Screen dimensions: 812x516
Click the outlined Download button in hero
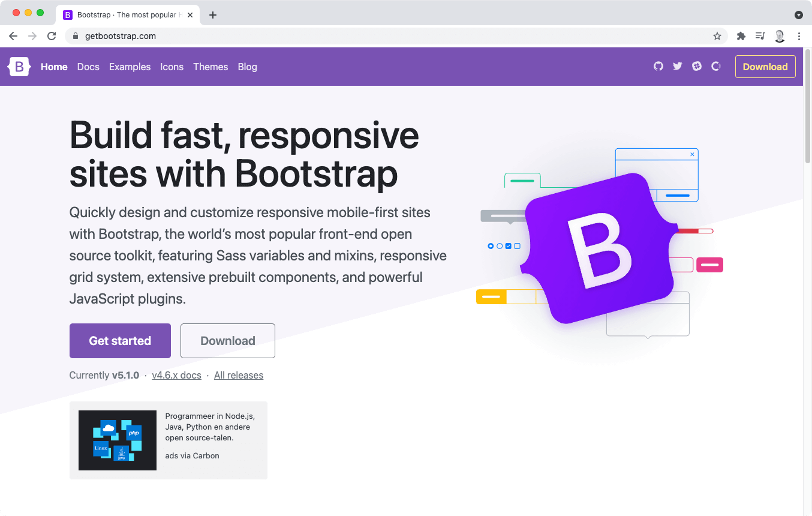228,341
